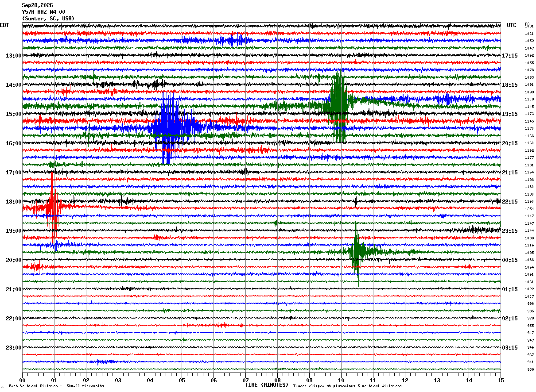Click the 10 minute tick on bottom axis
536x392 pixels.
pos(341,380)
